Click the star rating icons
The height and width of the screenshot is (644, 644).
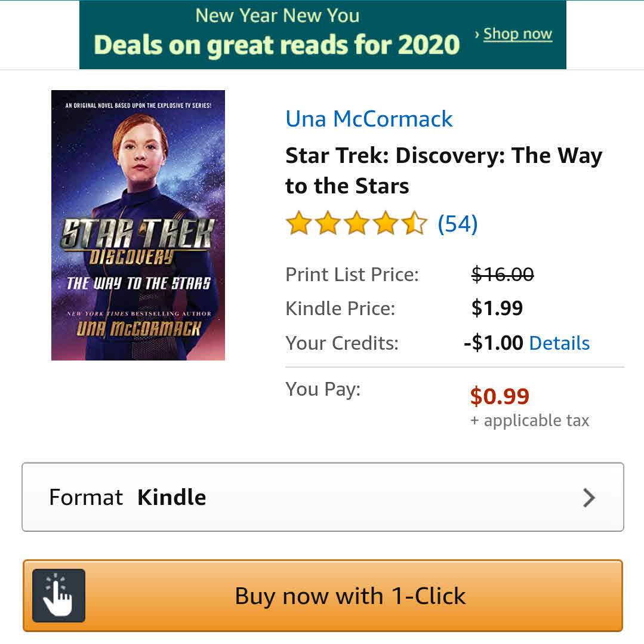[x=356, y=223]
